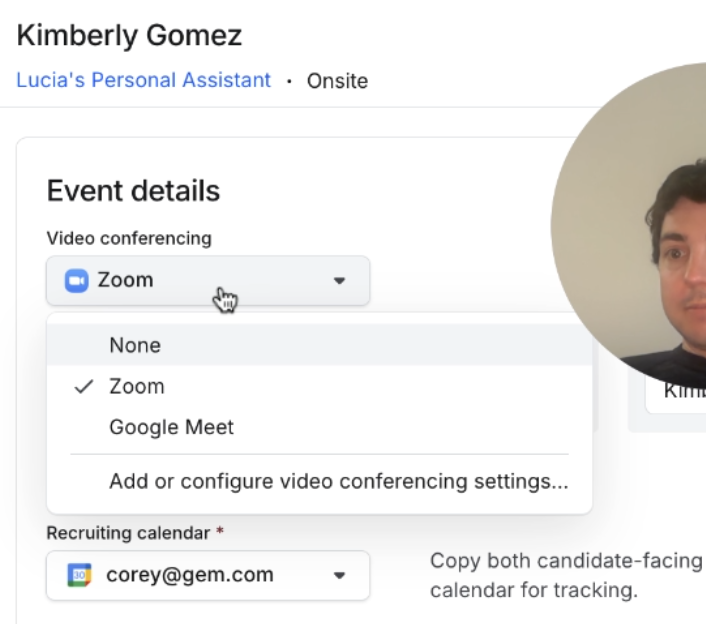Click the Google Calendar icon beside corey@gem.com
The image size is (706, 624).
coord(79,576)
